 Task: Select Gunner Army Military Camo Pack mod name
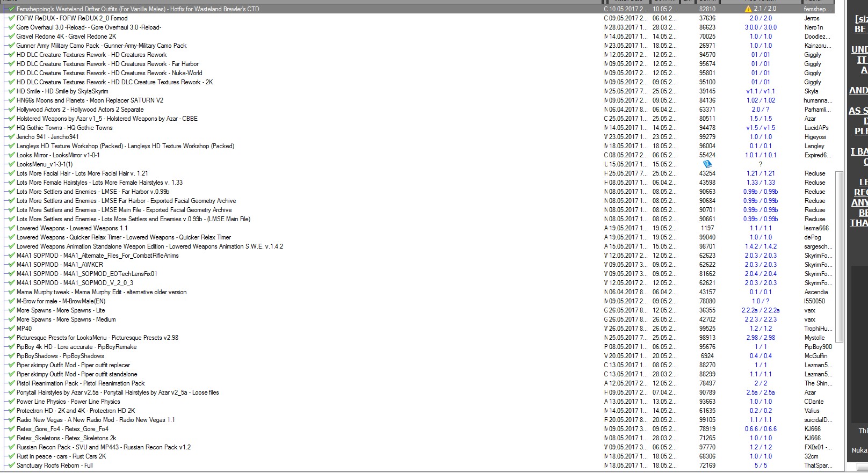[102, 46]
